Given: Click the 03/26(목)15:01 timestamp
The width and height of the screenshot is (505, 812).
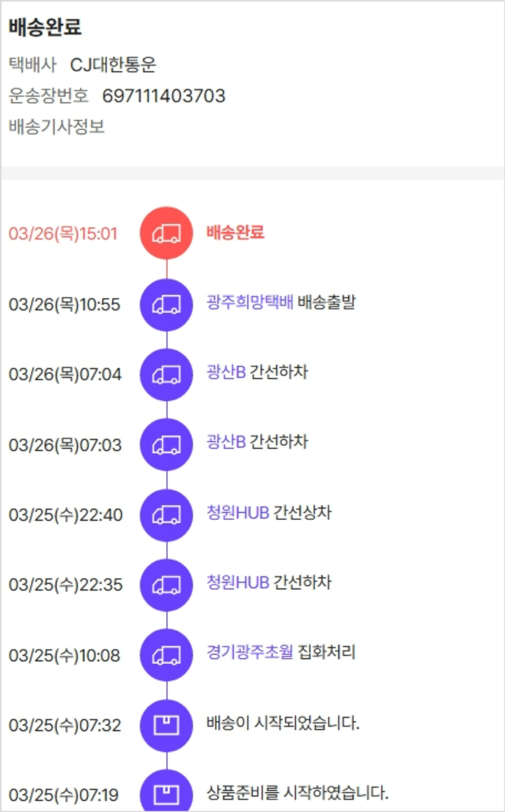Looking at the screenshot, I should (x=63, y=234).
